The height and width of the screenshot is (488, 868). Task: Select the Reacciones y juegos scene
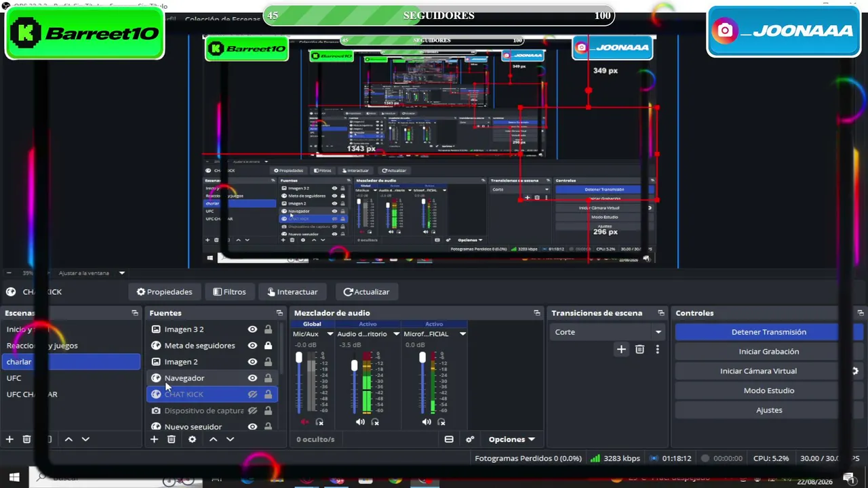(71, 346)
